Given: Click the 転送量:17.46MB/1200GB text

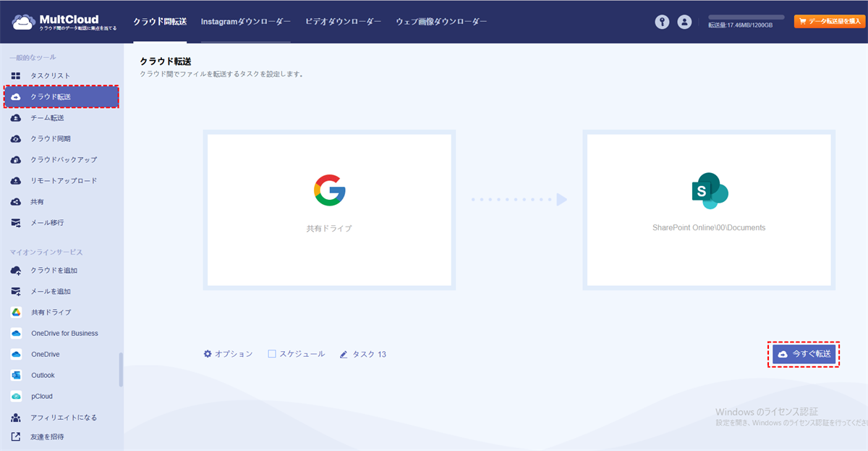Looking at the screenshot, I should point(740,25).
